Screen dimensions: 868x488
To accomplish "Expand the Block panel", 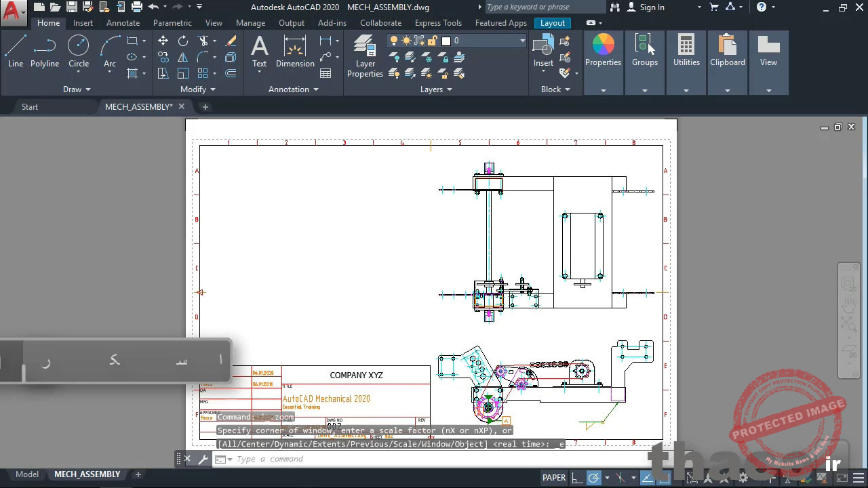I will [555, 89].
